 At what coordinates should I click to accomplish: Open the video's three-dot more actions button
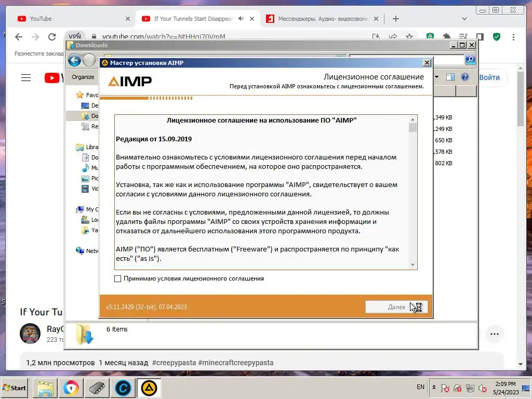pyautogui.click(x=495, y=334)
